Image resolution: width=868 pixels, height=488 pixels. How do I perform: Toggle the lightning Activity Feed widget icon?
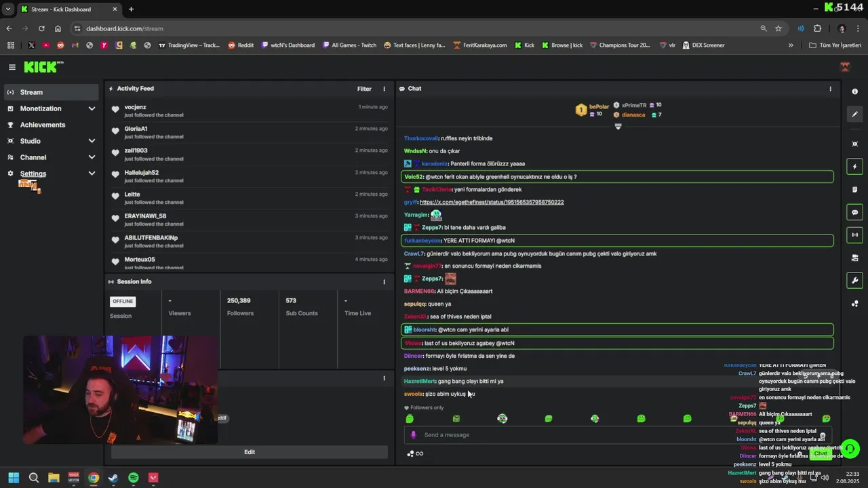pyautogui.click(x=854, y=167)
